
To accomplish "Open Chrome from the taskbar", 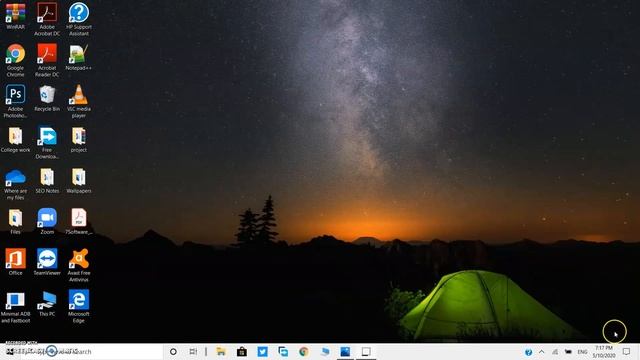I will click(x=304, y=351).
